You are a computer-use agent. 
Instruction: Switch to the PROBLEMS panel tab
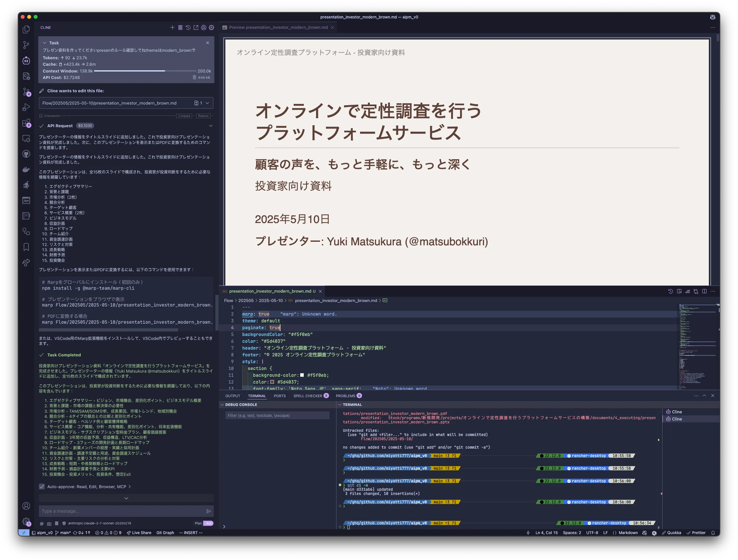[345, 396]
